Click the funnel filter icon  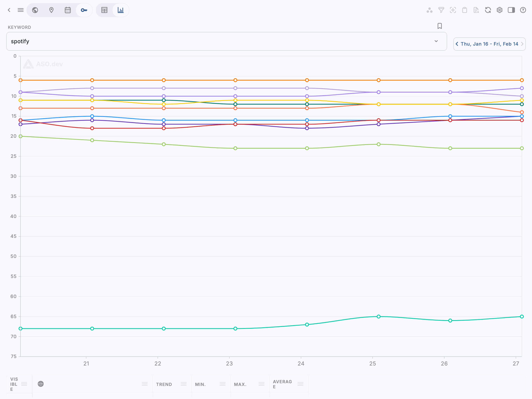(441, 10)
